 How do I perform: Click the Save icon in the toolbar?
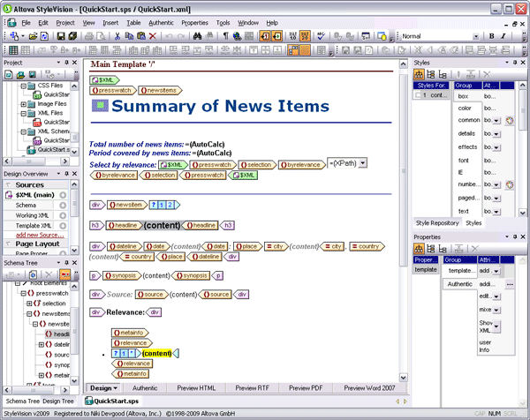(x=61, y=36)
